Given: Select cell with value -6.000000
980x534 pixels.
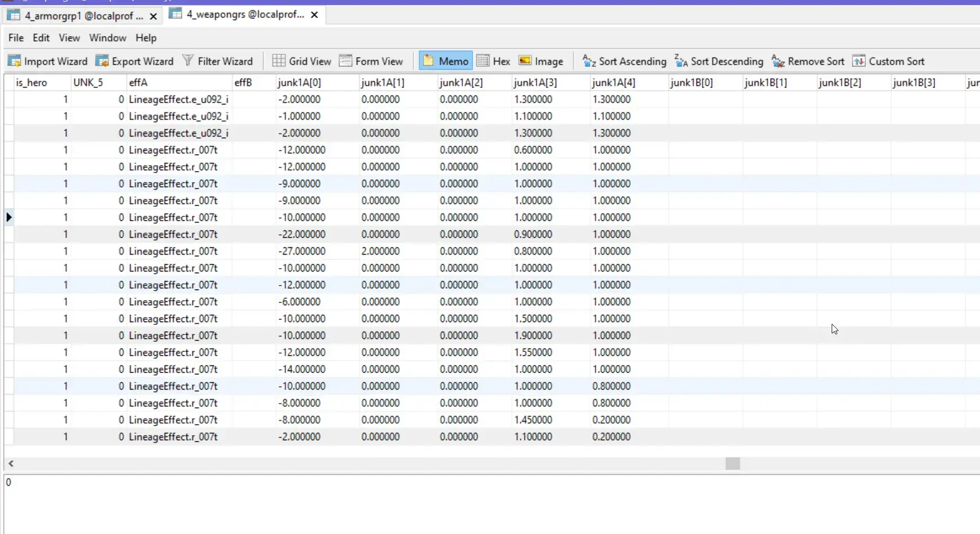Looking at the screenshot, I should click(x=317, y=302).
